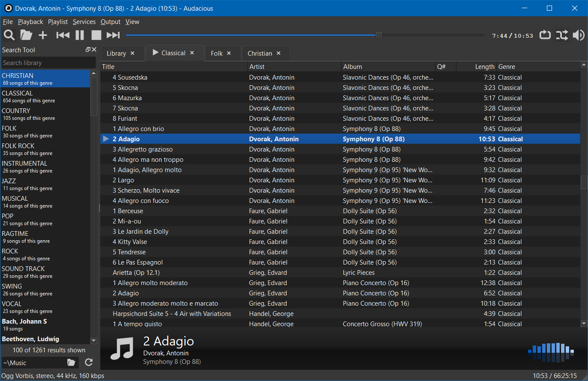Open the Playback menu

coord(30,22)
